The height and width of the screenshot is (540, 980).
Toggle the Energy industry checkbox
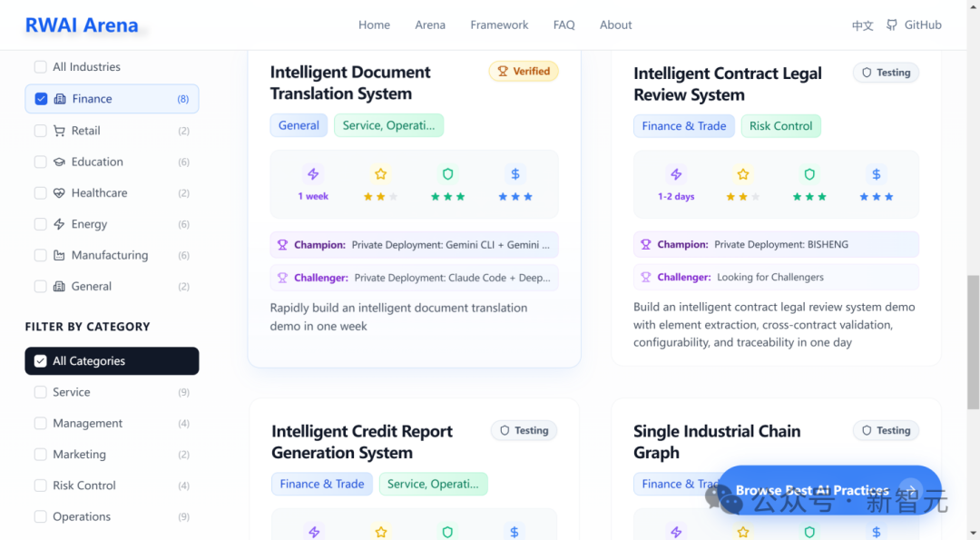point(41,224)
